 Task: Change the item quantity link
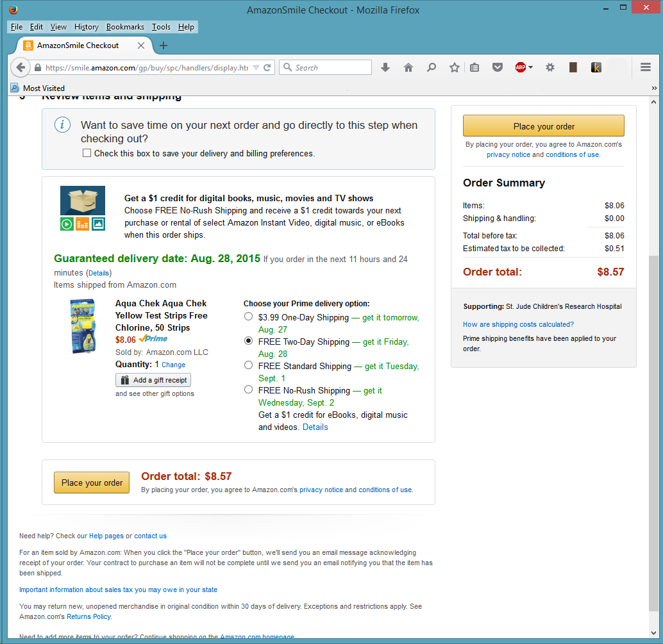pos(173,365)
